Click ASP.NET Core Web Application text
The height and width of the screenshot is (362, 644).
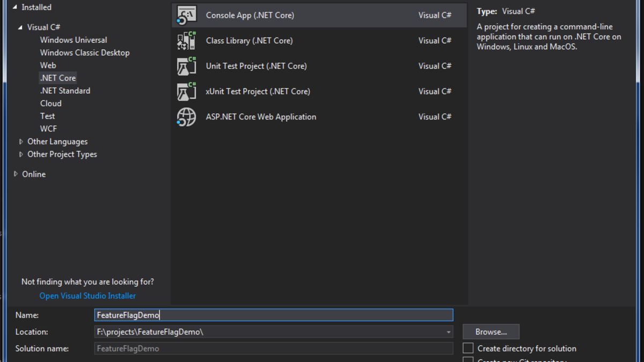(261, 117)
